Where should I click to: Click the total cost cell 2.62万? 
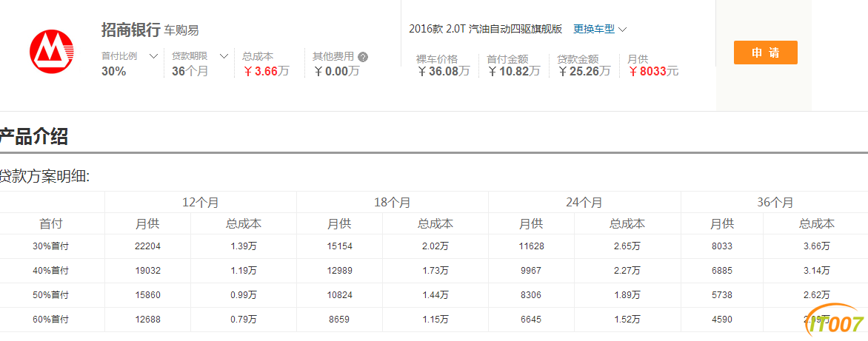coord(816,295)
